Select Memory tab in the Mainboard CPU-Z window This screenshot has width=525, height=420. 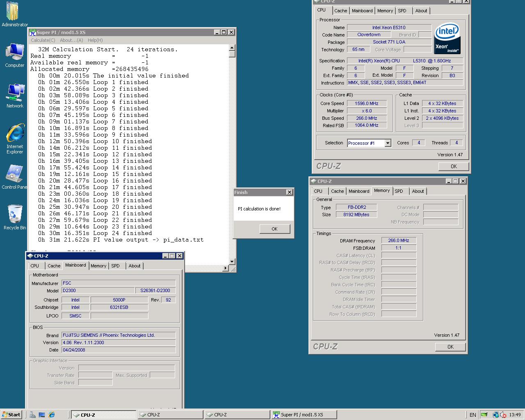[98, 266]
